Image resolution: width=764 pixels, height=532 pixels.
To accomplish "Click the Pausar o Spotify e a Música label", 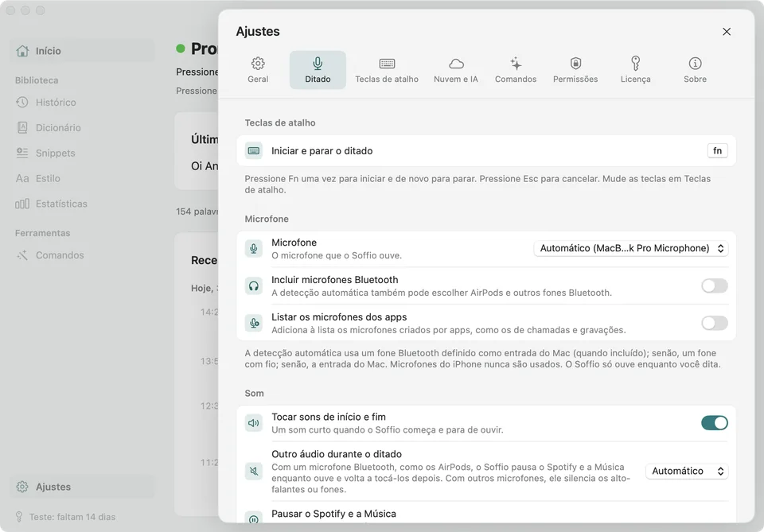I will click(x=333, y=514).
